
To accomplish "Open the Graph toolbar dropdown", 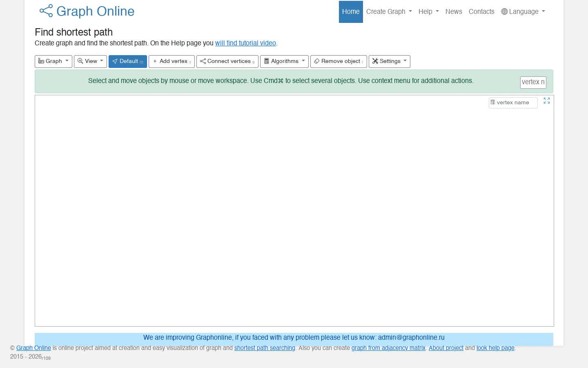I will [x=53, y=61].
